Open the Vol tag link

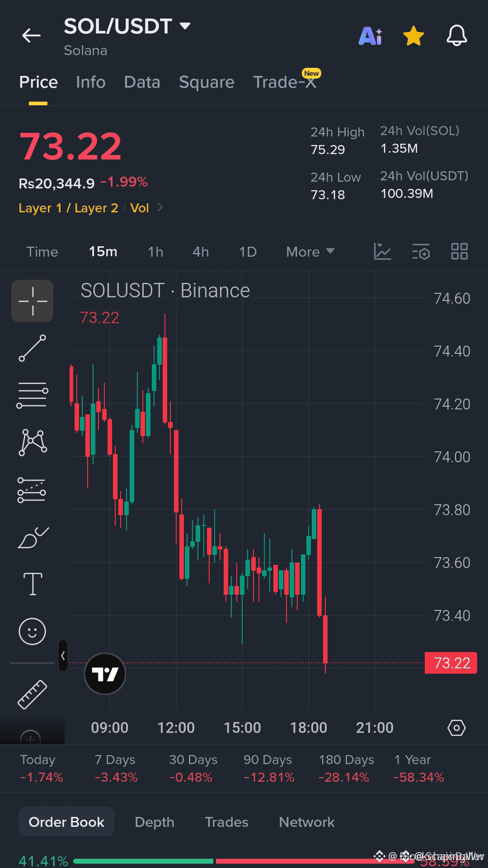pos(140,208)
